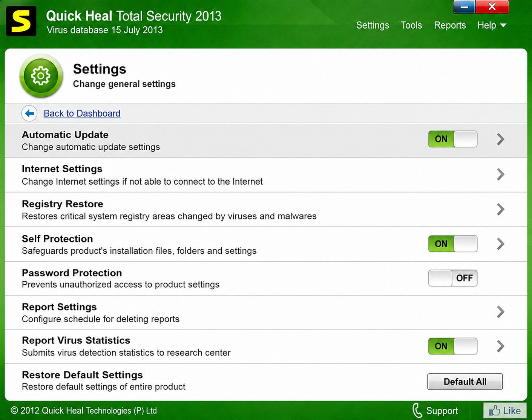Click the Quick Heal S logo icon

21,21
